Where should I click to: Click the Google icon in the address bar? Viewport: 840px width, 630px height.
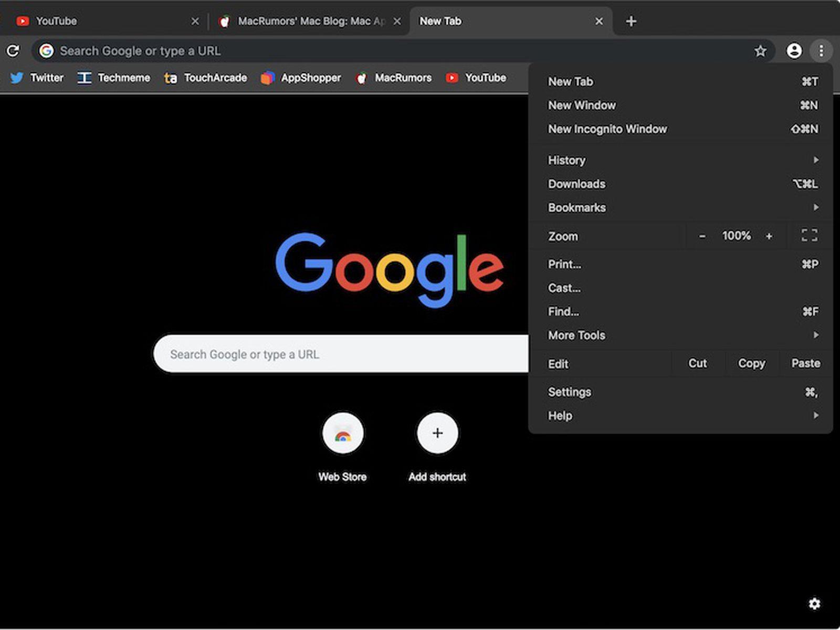pos(47,51)
